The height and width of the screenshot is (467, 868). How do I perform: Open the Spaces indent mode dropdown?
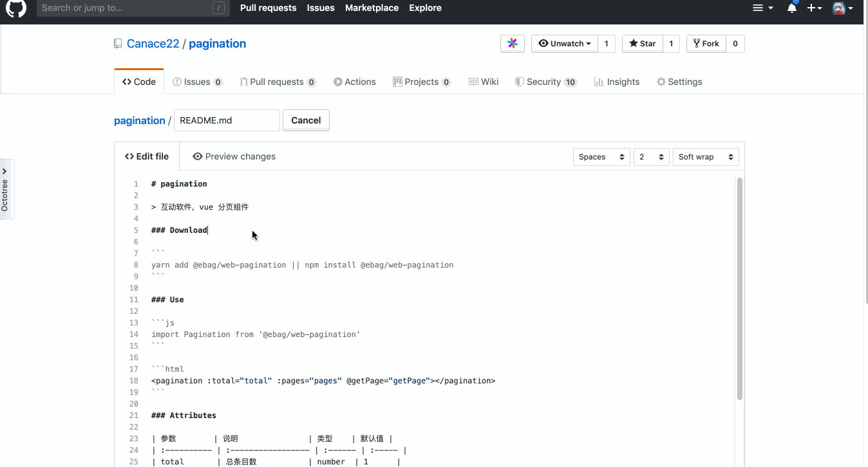(601, 157)
